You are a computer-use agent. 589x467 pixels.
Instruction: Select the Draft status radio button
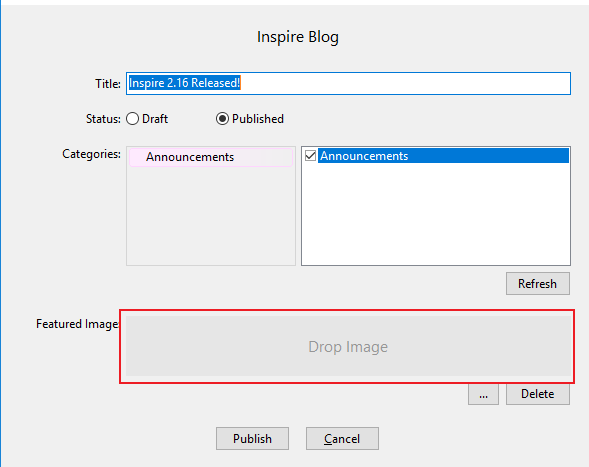(x=133, y=119)
